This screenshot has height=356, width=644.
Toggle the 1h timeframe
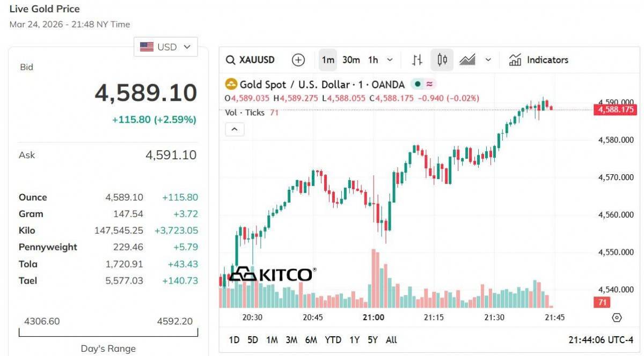point(373,60)
